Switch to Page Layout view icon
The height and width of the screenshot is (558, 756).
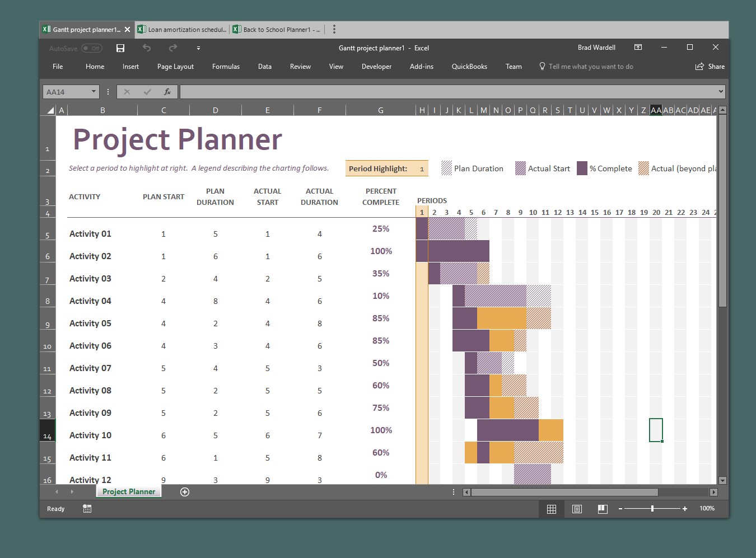[577, 509]
